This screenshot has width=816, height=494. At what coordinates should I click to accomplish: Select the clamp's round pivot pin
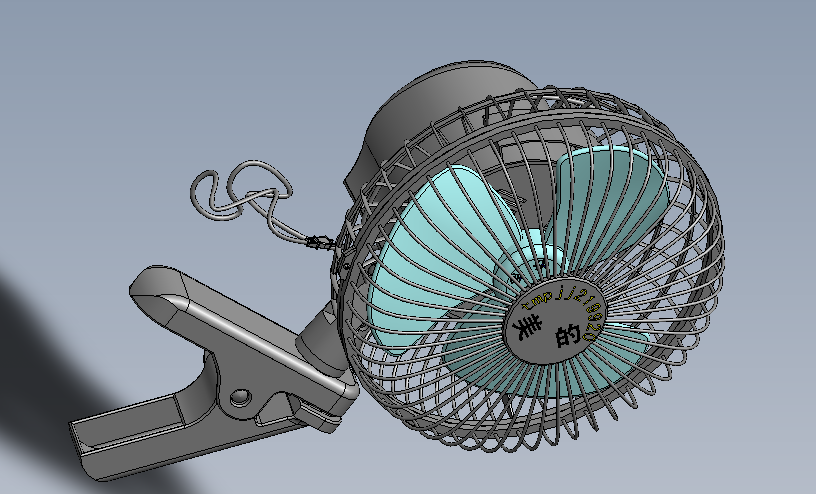(x=240, y=397)
